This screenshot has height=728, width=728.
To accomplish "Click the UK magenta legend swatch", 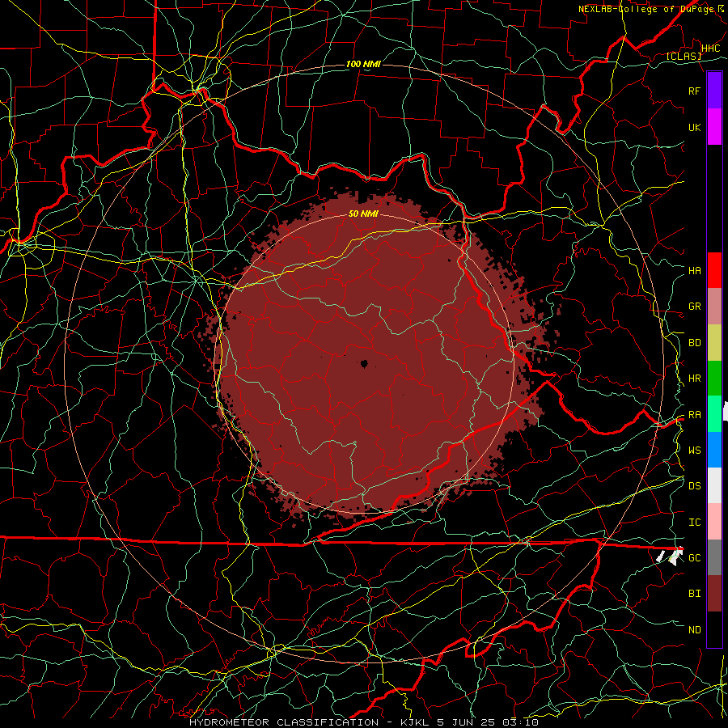I will pyautogui.click(x=714, y=127).
